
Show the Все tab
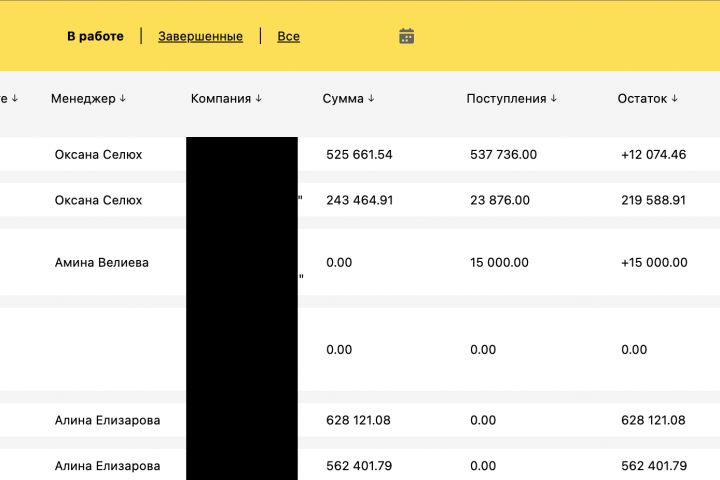point(288,36)
